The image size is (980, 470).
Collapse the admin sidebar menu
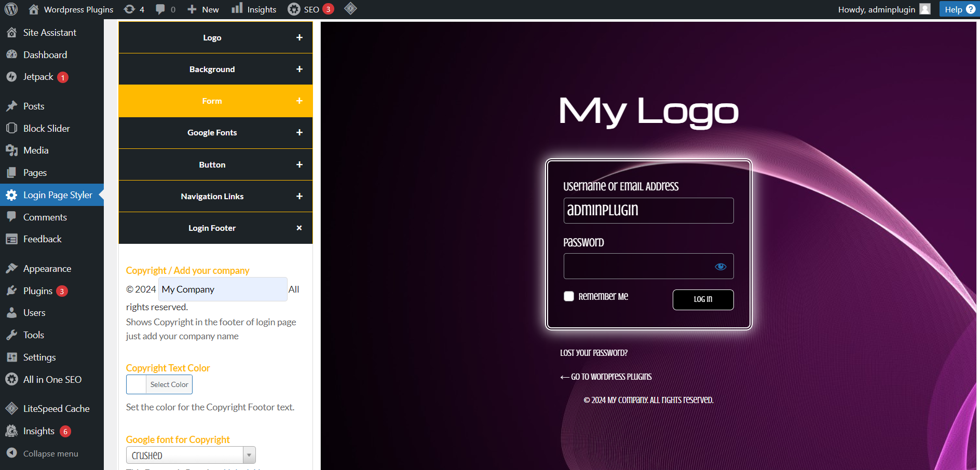(52, 453)
